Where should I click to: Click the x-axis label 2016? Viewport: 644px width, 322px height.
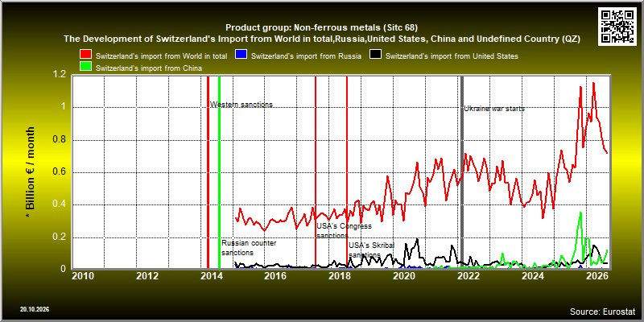click(x=275, y=275)
